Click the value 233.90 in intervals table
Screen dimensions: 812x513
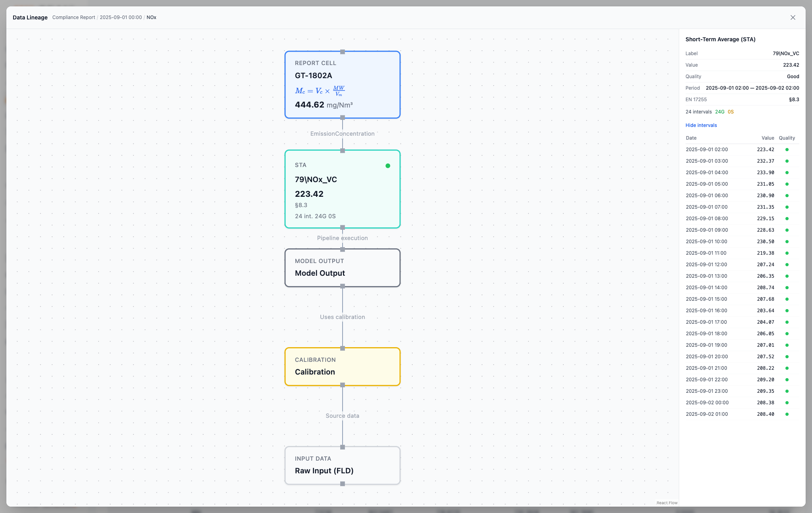click(x=766, y=173)
